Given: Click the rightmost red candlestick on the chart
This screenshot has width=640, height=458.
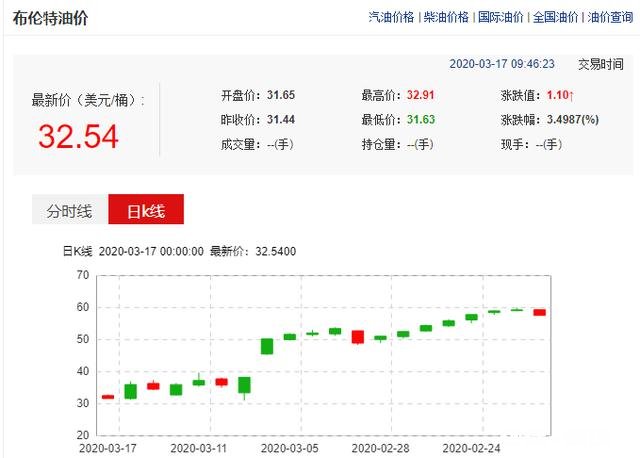Looking at the screenshot, I should (539, 312).
